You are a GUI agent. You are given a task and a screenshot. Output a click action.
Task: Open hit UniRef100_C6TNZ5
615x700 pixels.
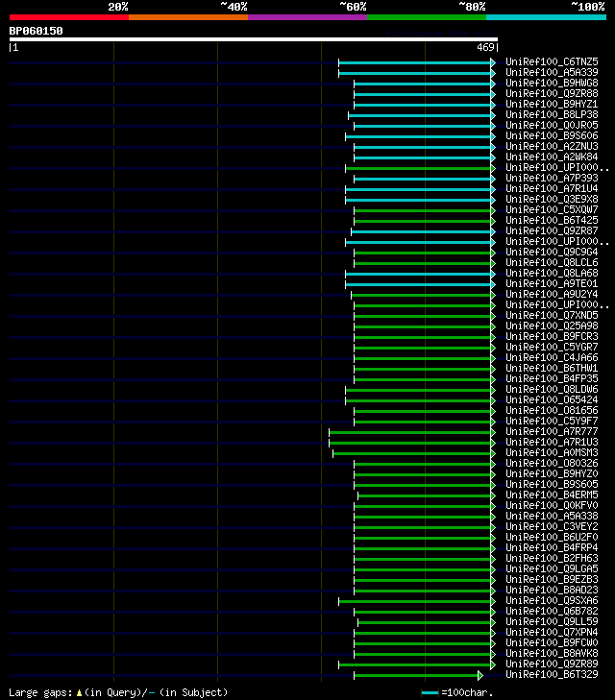click(552, 61)
